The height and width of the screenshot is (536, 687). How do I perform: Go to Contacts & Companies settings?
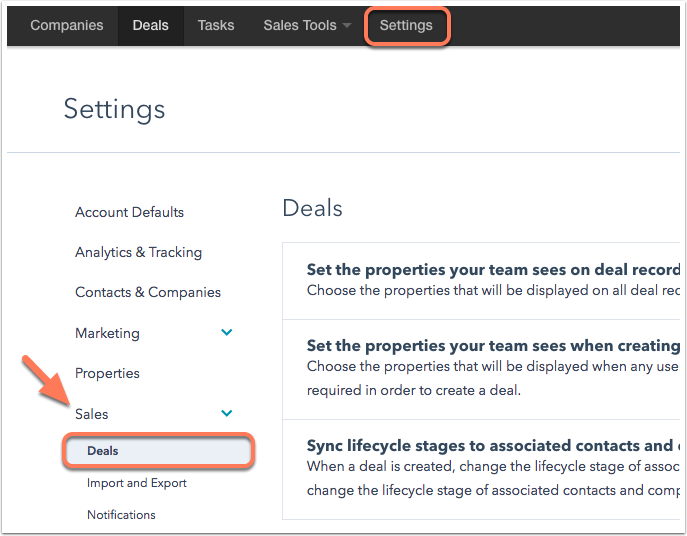tap(148, 292)
